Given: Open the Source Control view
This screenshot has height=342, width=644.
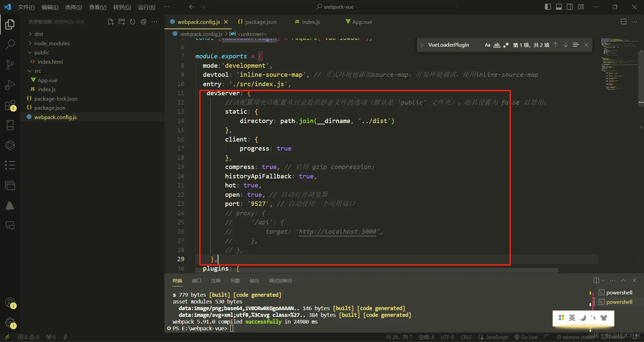Looking at the screenshot, I should pos(10,64).
